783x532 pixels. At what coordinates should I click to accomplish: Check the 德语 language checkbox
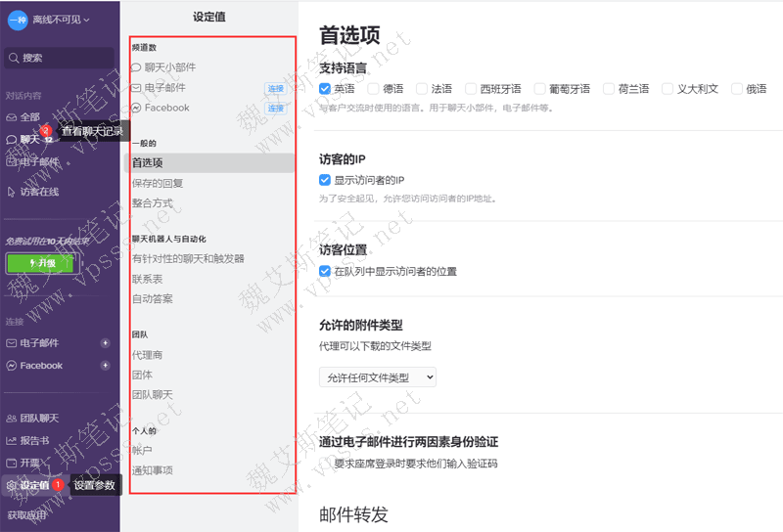373,89
